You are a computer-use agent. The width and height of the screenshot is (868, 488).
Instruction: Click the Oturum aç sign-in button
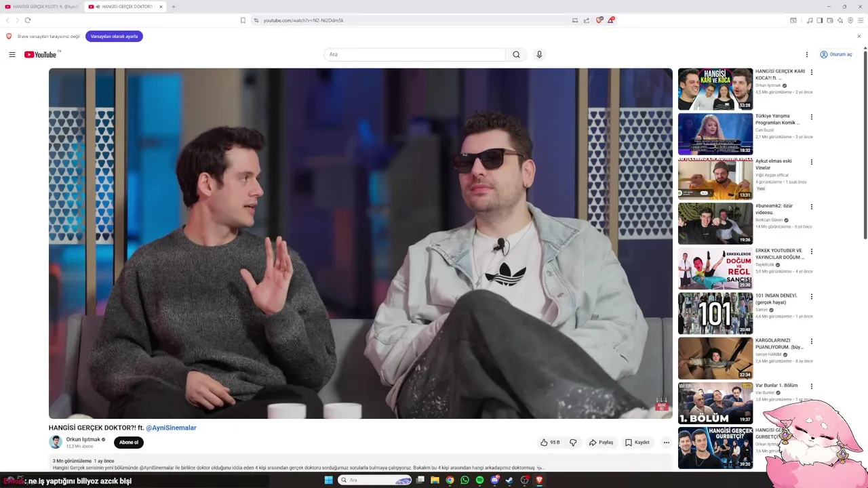[836, 54]
